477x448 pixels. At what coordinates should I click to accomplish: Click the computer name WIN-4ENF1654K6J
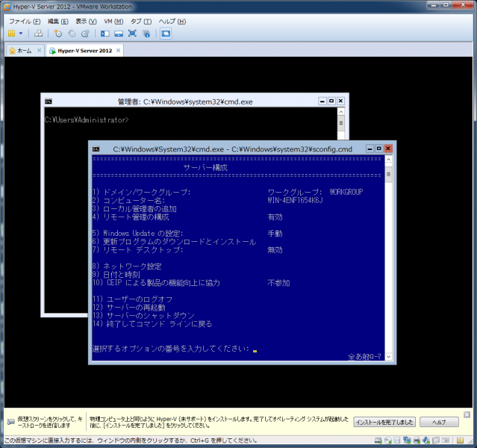tap(295, 200)
